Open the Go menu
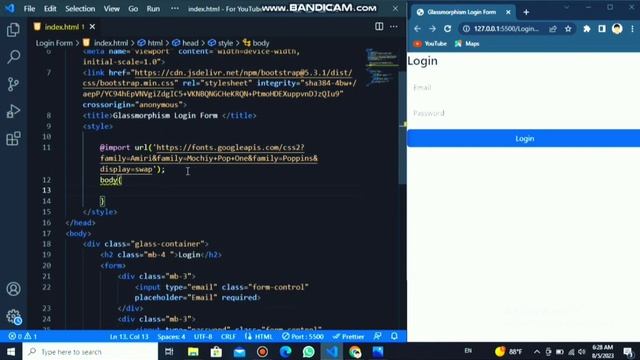640x360 pixels. click(x=133, y=9)
